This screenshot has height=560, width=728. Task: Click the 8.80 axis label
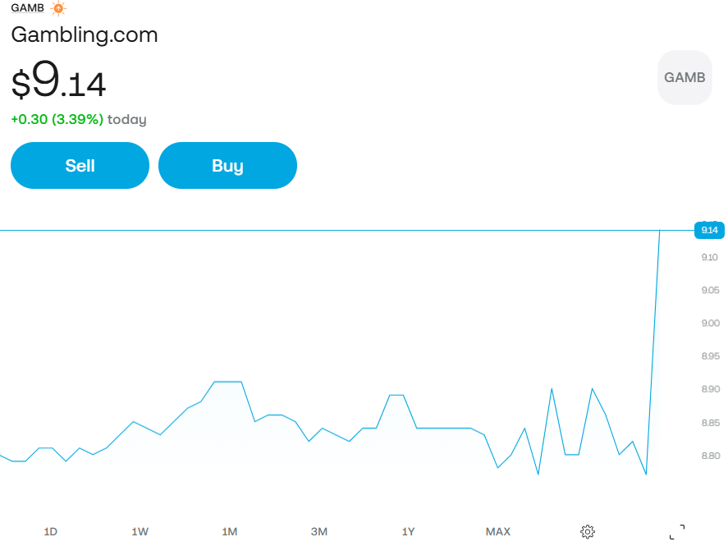[710, 456]
